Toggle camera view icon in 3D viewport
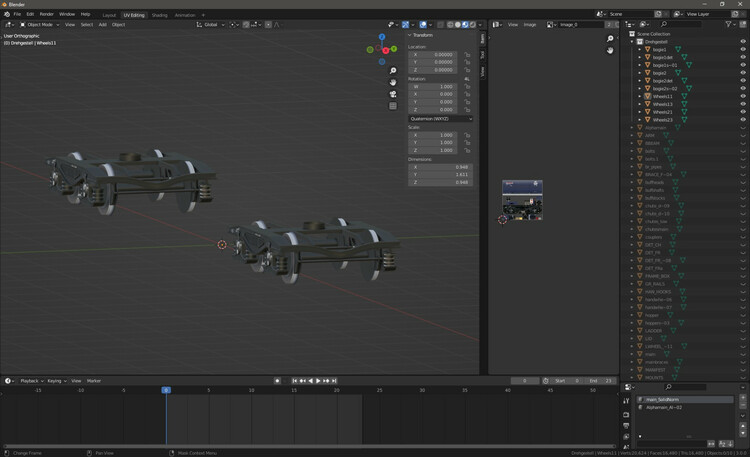 (x=393, y=94)
